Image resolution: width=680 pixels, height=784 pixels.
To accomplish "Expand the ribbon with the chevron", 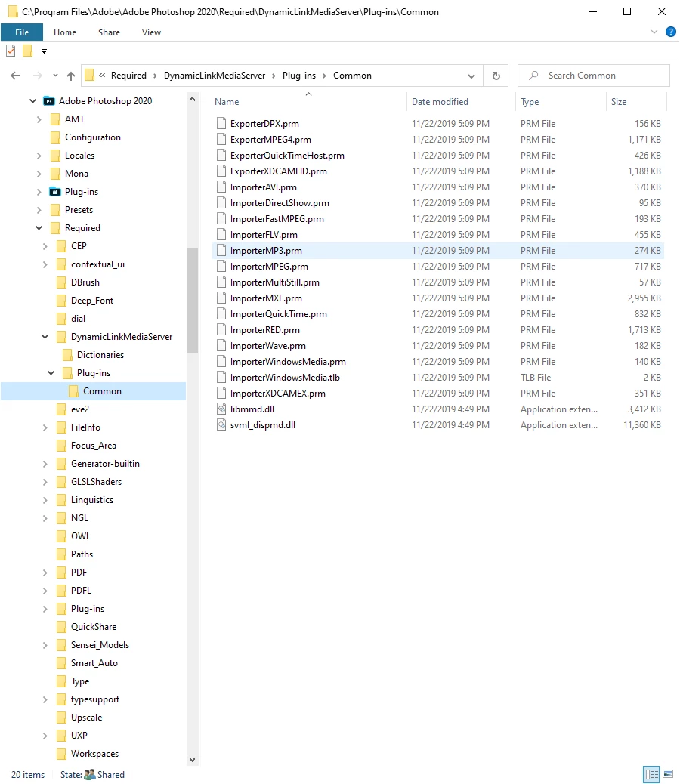I will (654, 32).
